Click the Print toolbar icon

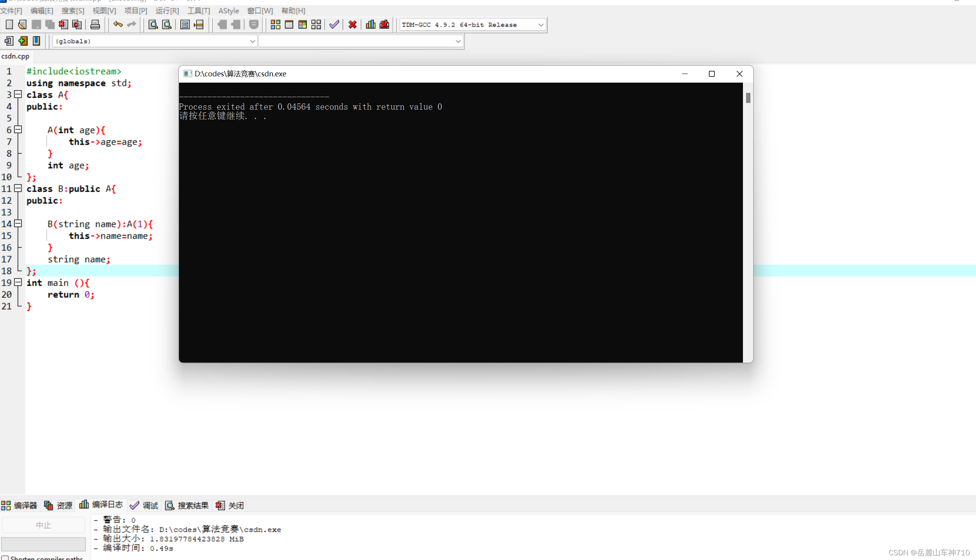coord(95,25)
